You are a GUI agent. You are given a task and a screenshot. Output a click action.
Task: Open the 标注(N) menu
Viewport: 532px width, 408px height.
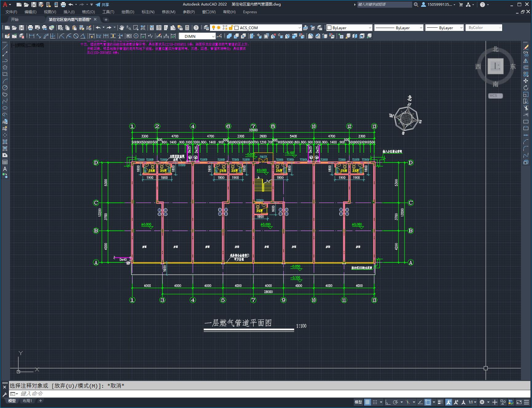click(x=148, y=12)
